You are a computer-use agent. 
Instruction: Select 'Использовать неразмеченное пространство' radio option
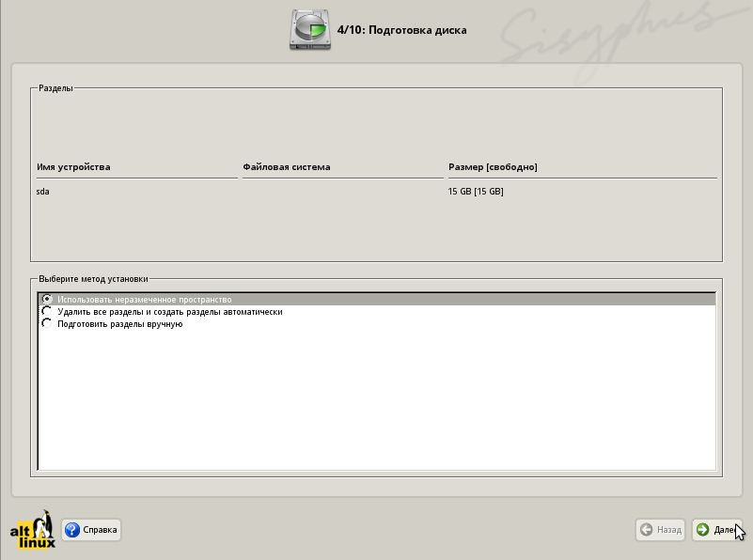point(47,300)
